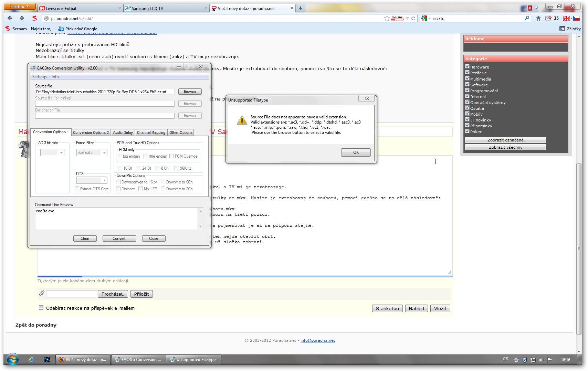The width and height of the screenshot is (588, 371).
Task: Click the Zpět do poradny link
Action: pos(36,325)
